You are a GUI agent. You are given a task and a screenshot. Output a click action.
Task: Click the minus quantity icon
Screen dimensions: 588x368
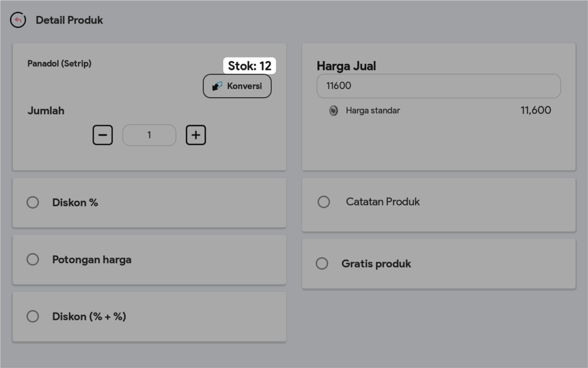pyautogui.click(x=103, y=135)
